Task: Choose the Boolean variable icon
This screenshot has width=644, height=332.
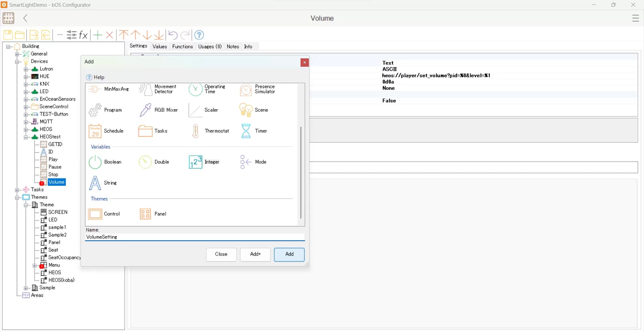Action: pyautogui.click(x=95, y=162)
